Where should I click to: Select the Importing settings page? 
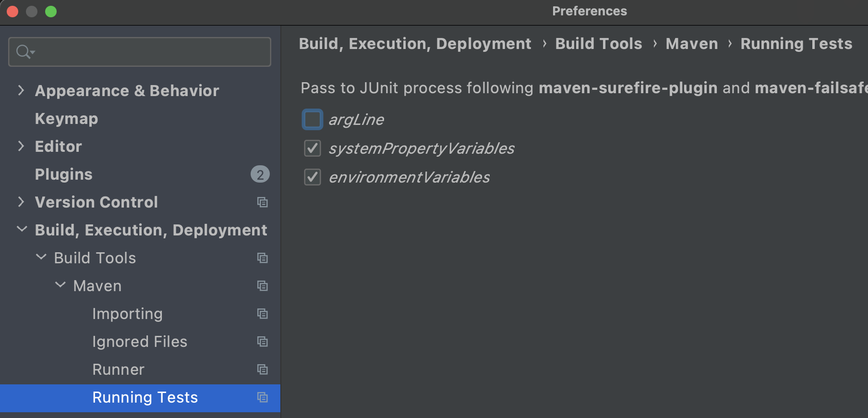click(127, 314)
